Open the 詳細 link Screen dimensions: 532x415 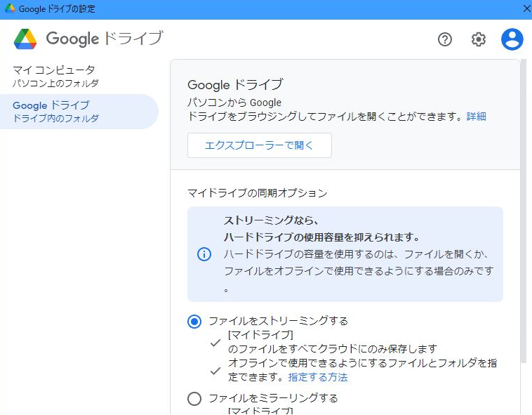[x=477, y=117]
